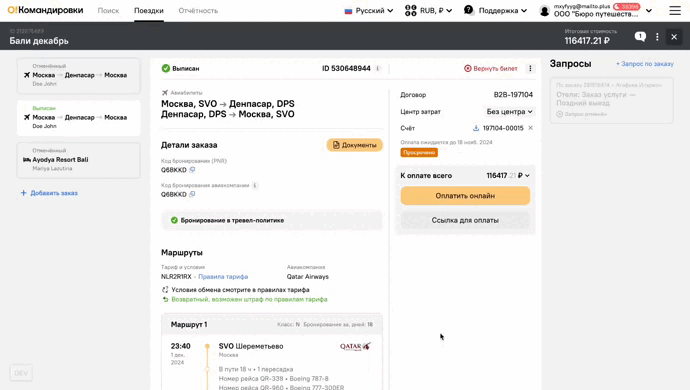Click the currency coins icon

[411, 11]
